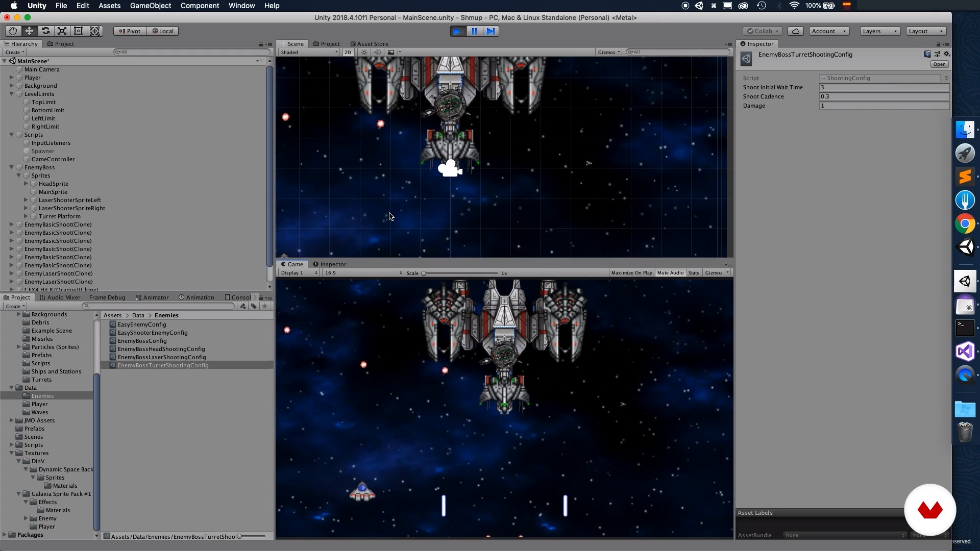Screen dimensions: 980x551
Task: Select the Rect tool
Action: pos(78,31)
